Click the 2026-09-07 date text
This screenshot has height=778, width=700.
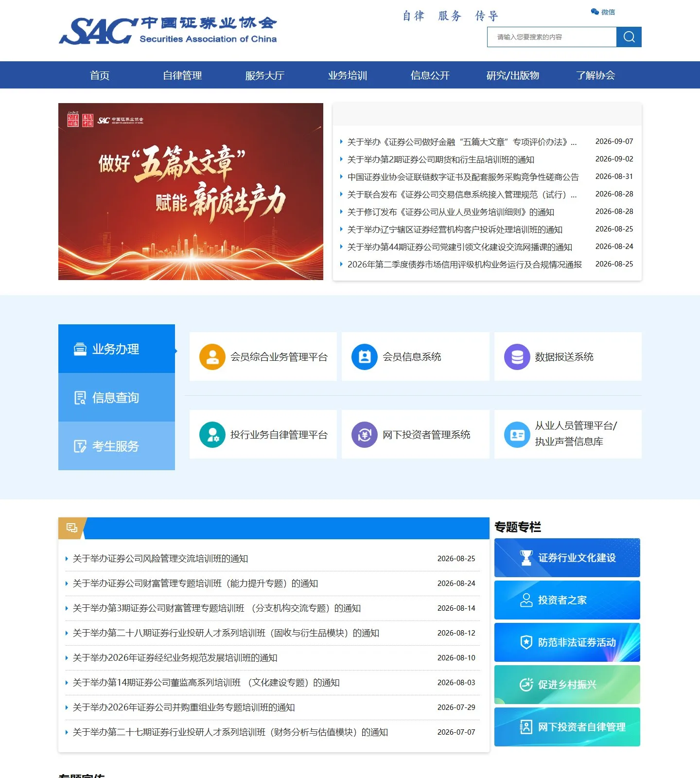pyautogui.click(x=614, y=141)
